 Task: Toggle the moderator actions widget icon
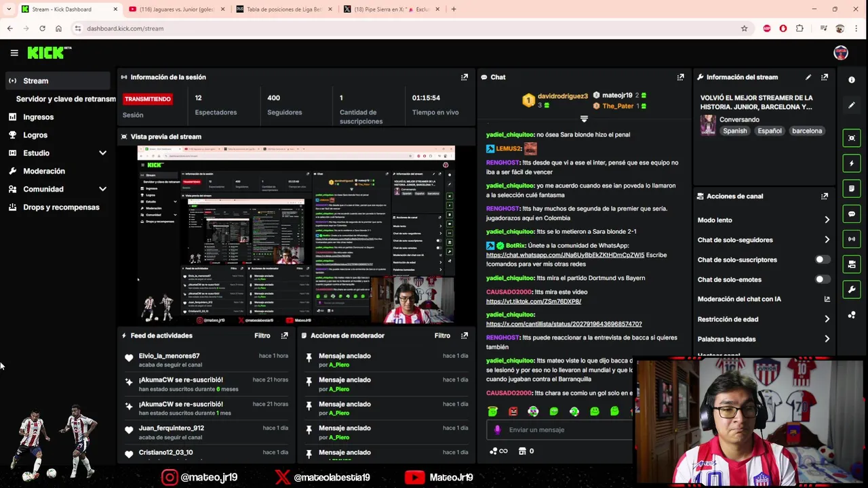[x=852, y=264]
